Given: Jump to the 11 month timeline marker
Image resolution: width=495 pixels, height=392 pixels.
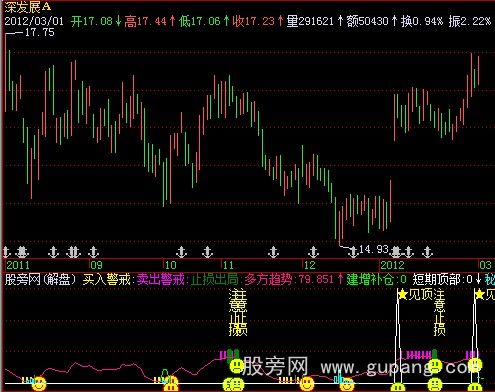Looking at the screenshot, I should (228, 265).
